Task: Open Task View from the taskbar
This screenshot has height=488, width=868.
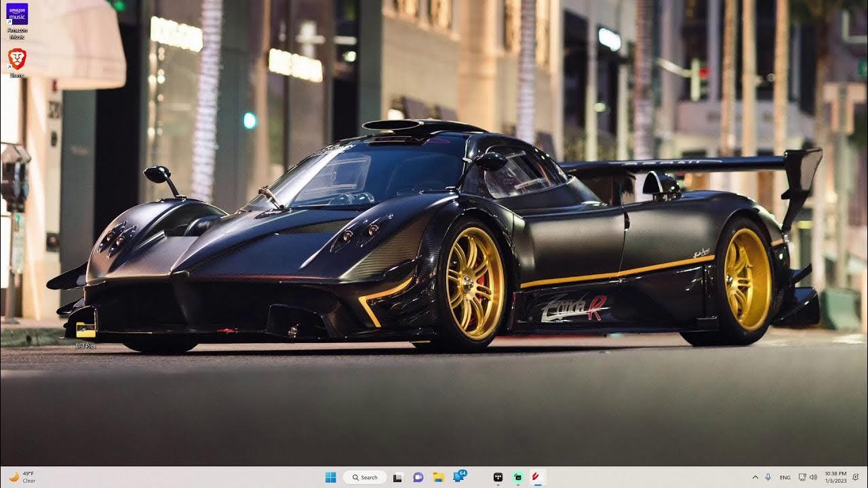Action: tap(397, 477)
